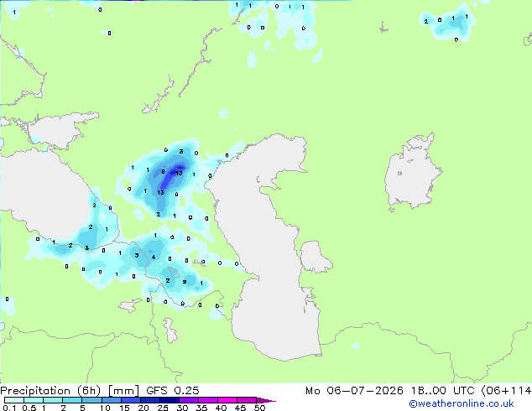Click the 'Precipitation (6h) [mm]' title text

click(x=70, y=391)
